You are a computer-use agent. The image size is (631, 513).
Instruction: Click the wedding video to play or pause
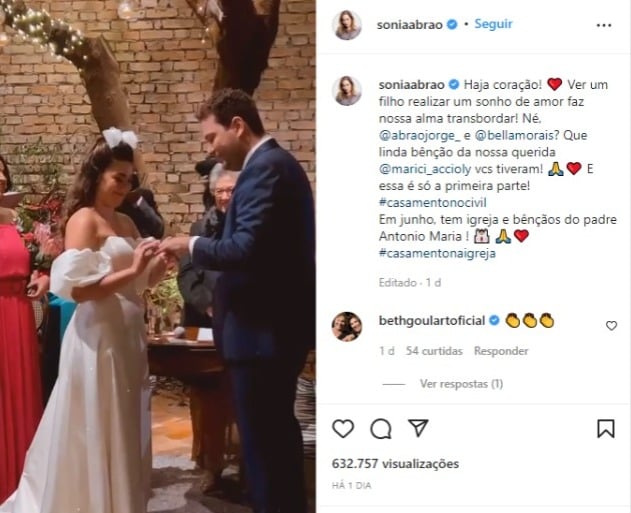158,256
